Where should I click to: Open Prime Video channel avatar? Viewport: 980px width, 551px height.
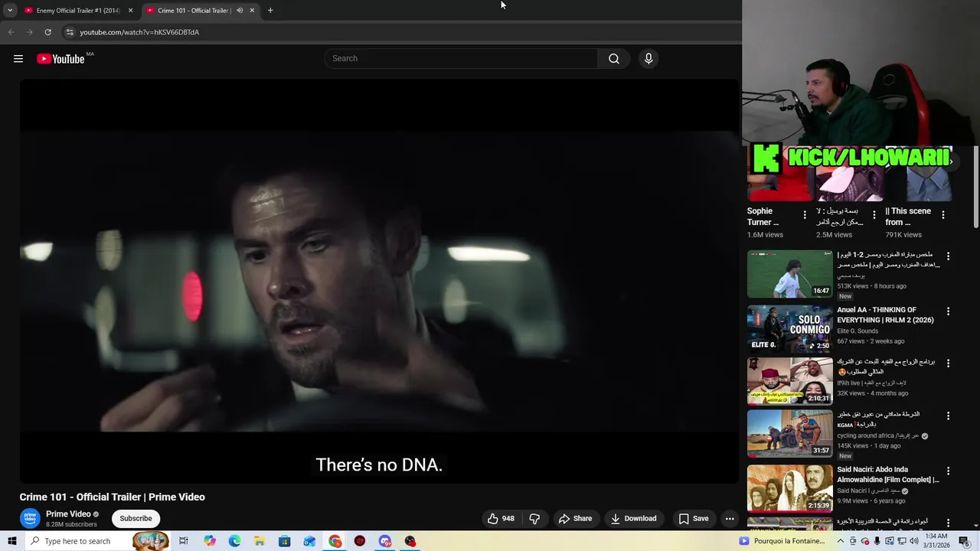tap(30, 518)
